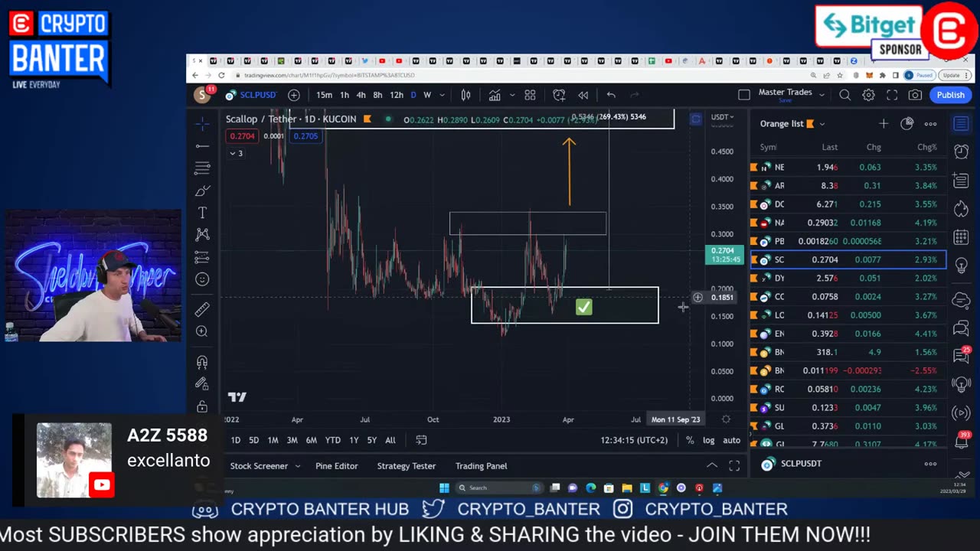Open the indicators menu

click(495, 95)
